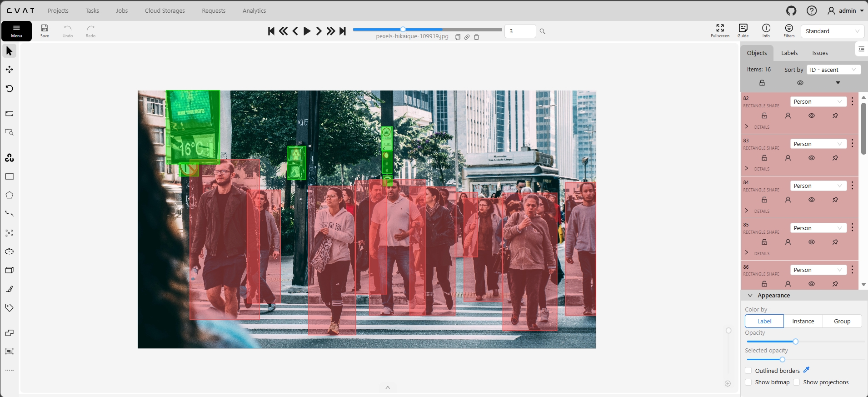Pin object 83
The width and height of the screenshot is (868, 397).
coord(835,158)
